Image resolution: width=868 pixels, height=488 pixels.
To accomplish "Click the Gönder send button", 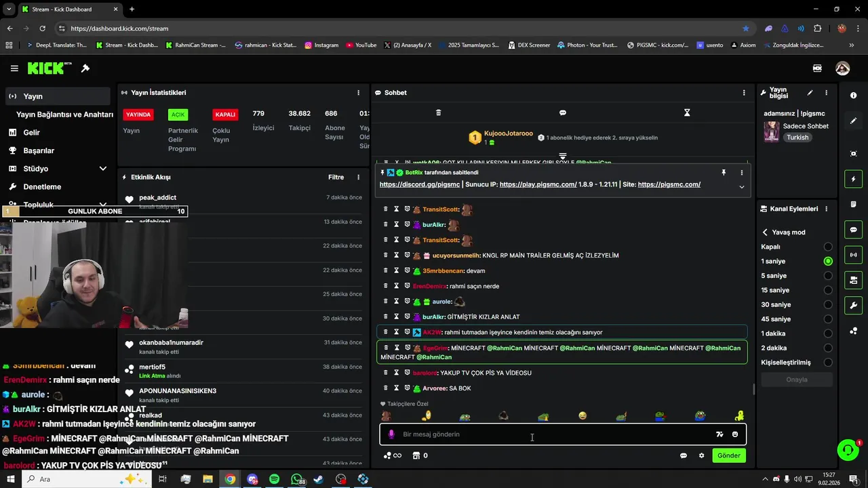I will coord(729,455).
